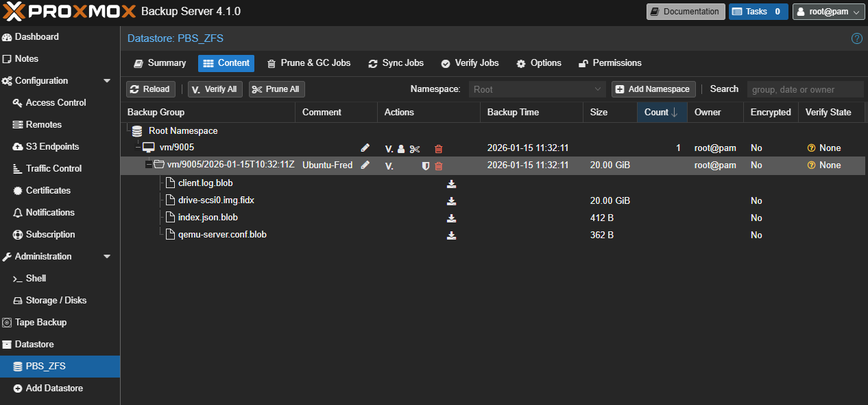
Task: Open the root@pam user menu
Action: (x=828, y=12)
